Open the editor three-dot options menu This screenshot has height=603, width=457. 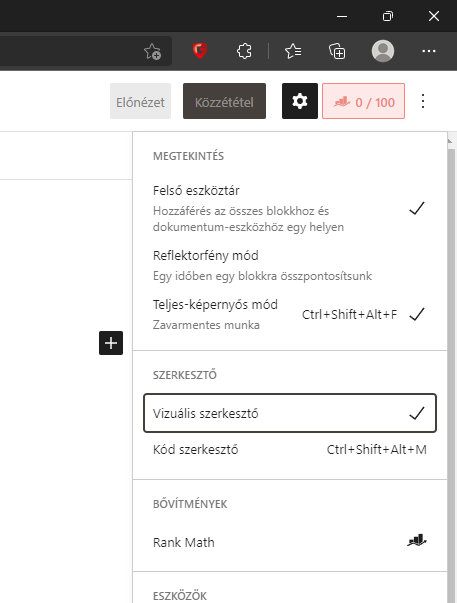[423, 101]
